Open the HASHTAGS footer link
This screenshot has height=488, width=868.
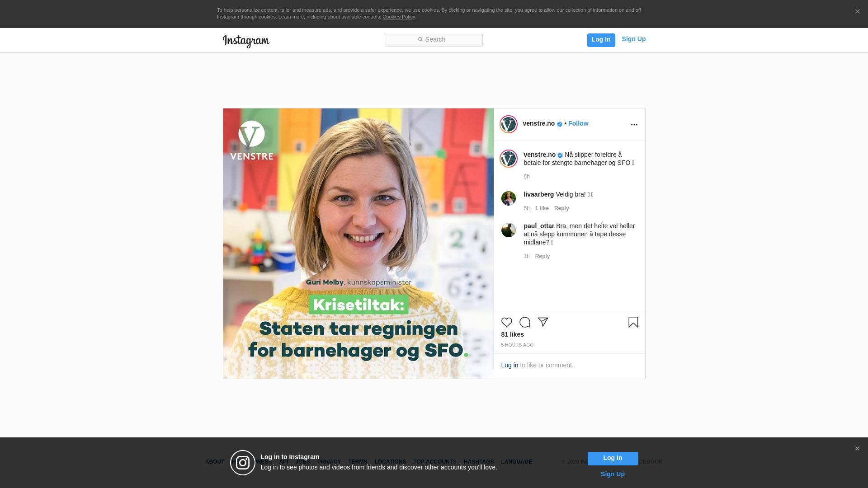pyautogui.click(x=478, y=462)
